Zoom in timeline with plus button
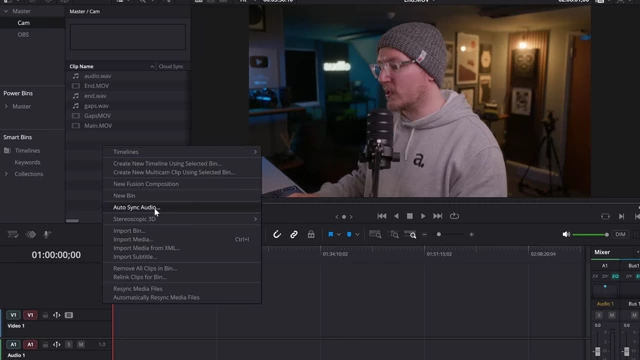This screenshot has height=360, width=640. 471,235
